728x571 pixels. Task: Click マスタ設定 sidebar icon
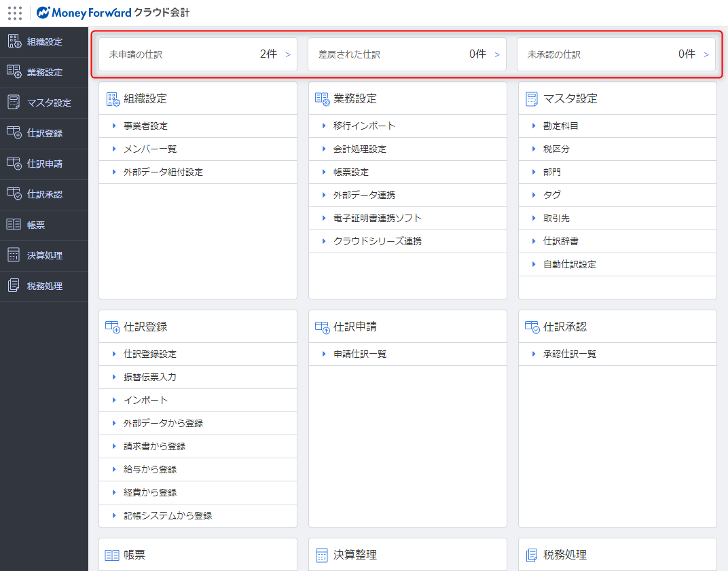(x=14, y=102)
